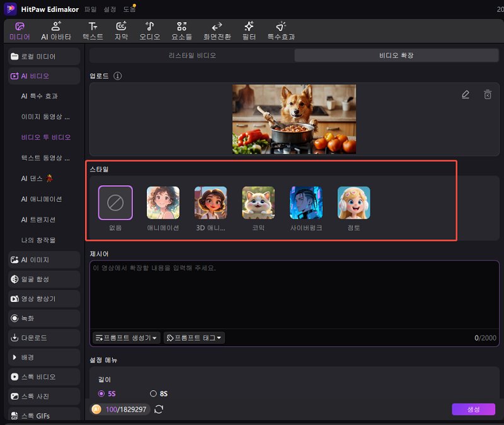
Task: Open the 자막 subtitles tool
Action: coord(121,31)
